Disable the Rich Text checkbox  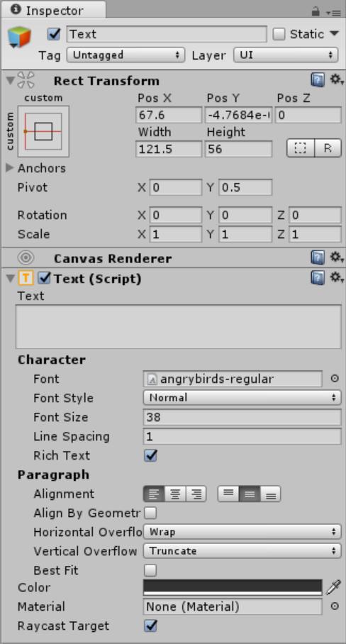150,455
